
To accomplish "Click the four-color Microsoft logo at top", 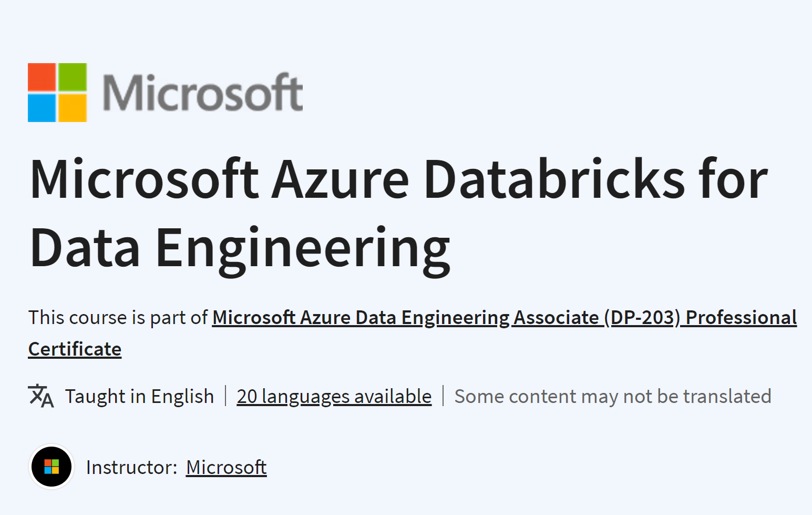I will 57,93.
